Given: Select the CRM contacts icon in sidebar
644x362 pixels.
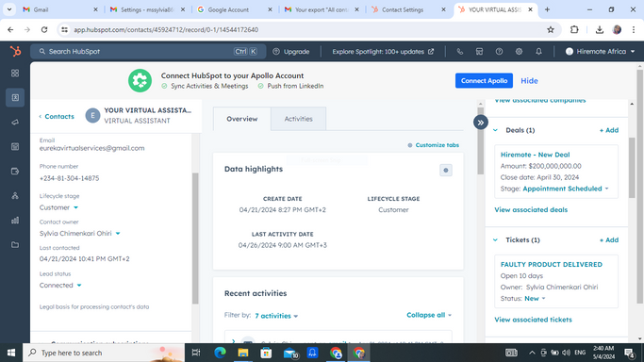Looking at the screenshot, I should 15,98.
